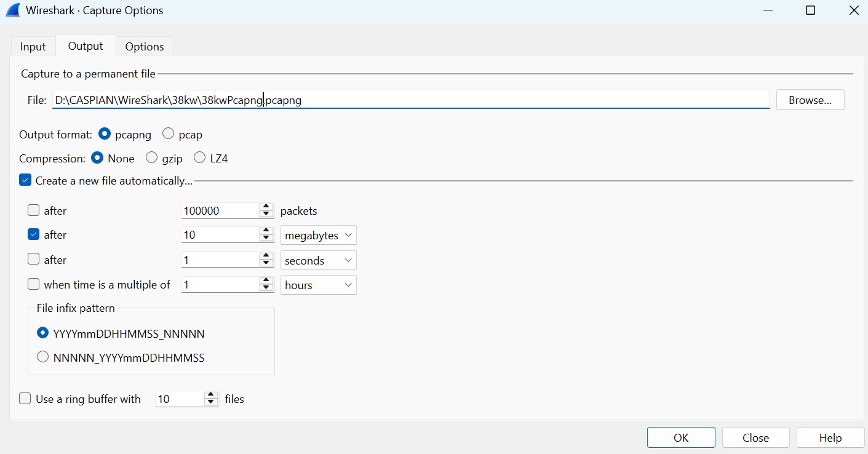Click the Close button
The image size is (868, 454).
[755, 437]
